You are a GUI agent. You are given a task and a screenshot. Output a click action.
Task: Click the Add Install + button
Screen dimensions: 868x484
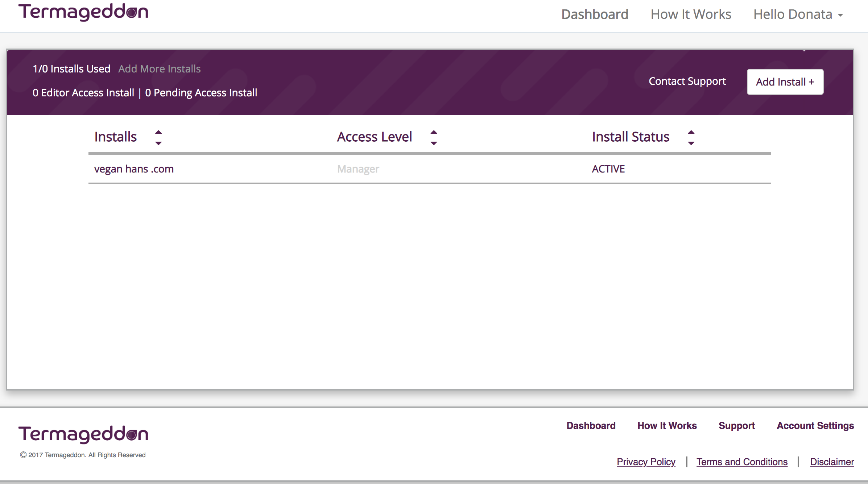[x=785, y=82]
